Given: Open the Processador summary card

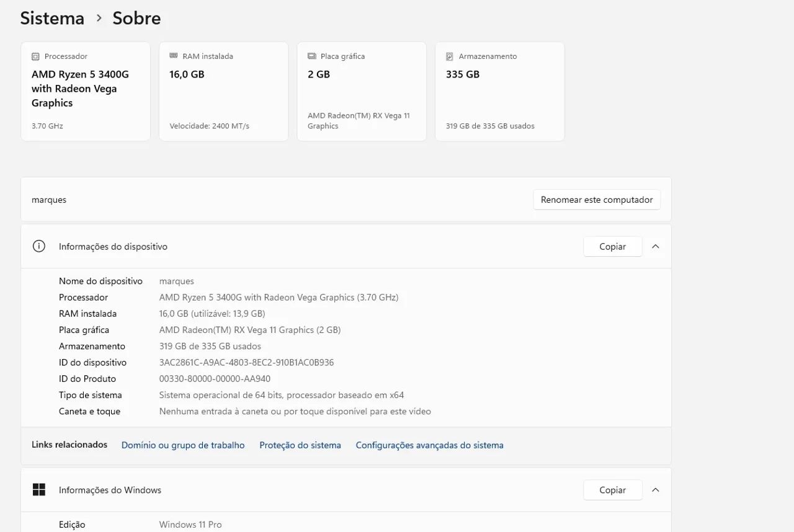Looking at the screenshot, I should [86, 91].
